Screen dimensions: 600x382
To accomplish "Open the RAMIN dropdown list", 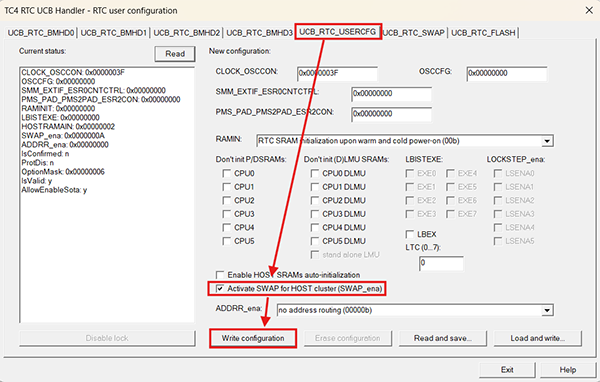I will click(547, 141).
